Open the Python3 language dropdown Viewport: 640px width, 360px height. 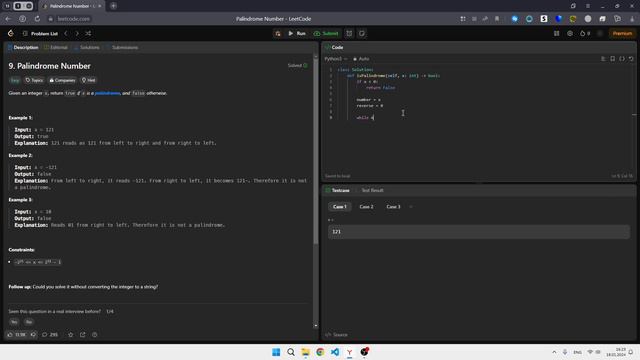pos(336,59)
